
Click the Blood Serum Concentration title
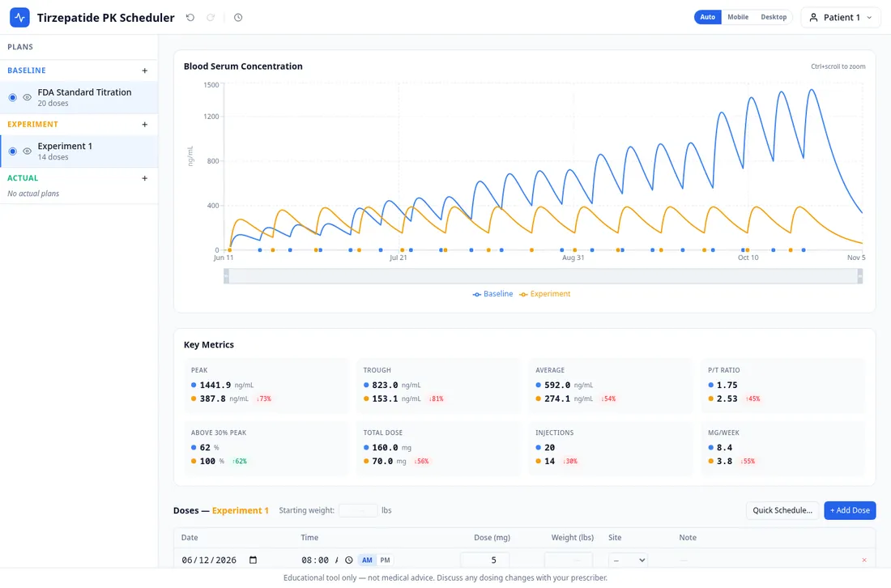coord(243,66)
